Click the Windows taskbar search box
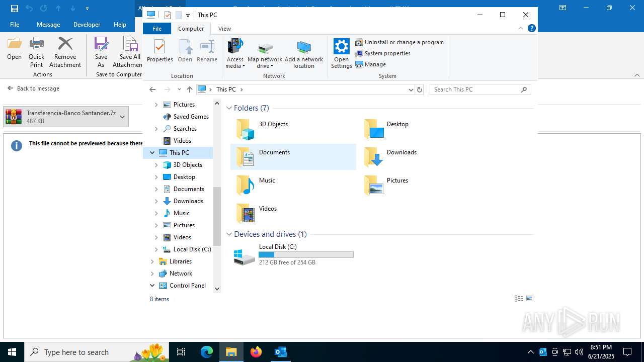Image resolution: width=644 pixels, height=362 pixels. click(x=96, y=352)
